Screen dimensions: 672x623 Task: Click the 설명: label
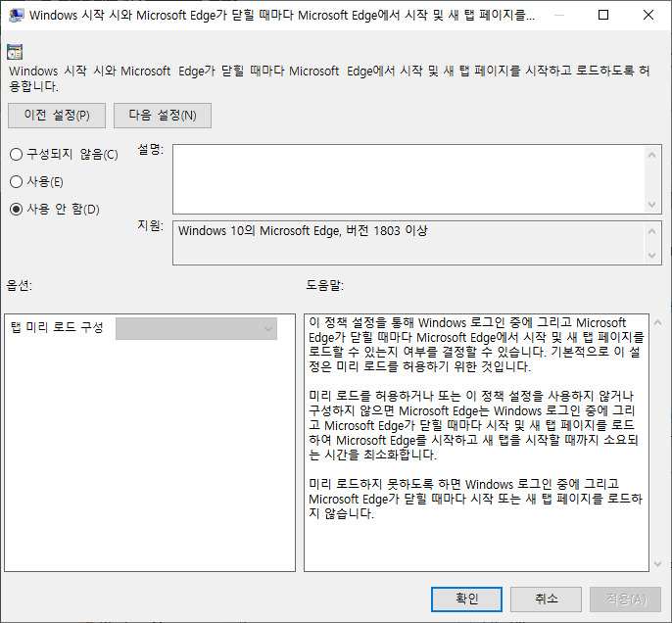[x=151, y=150]
